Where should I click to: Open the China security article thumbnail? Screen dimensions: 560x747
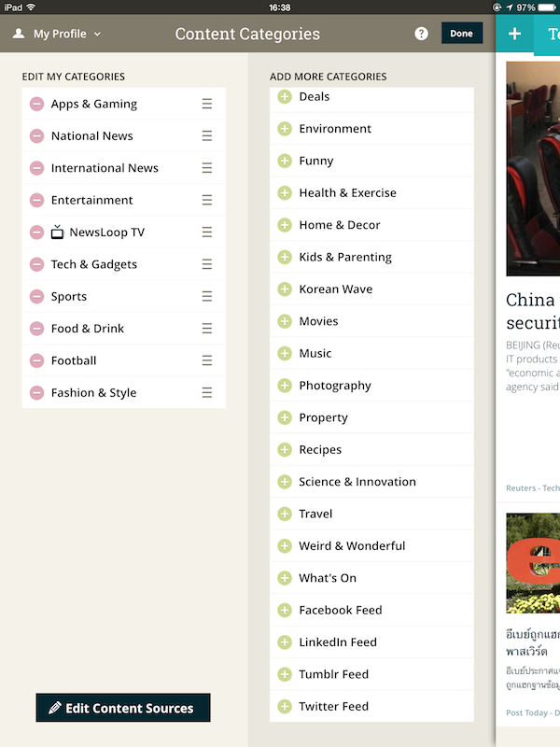[533, 168]
